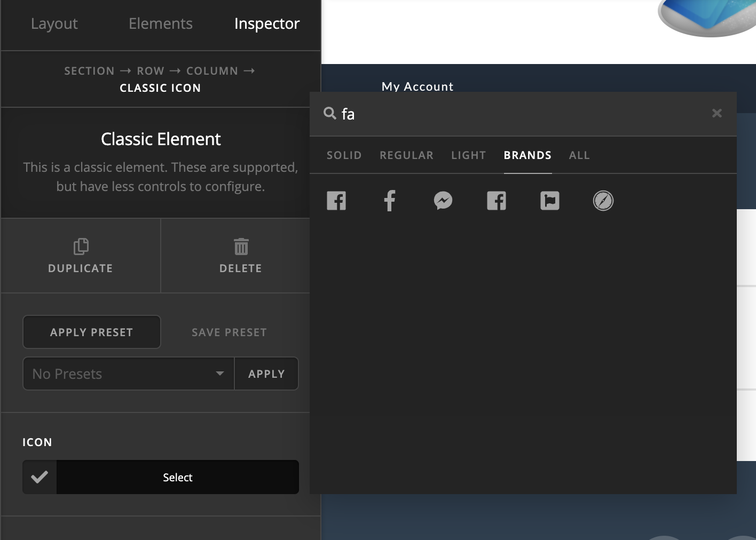
Task: Pick the second Facebook square icon
Action: click(497, 201)
